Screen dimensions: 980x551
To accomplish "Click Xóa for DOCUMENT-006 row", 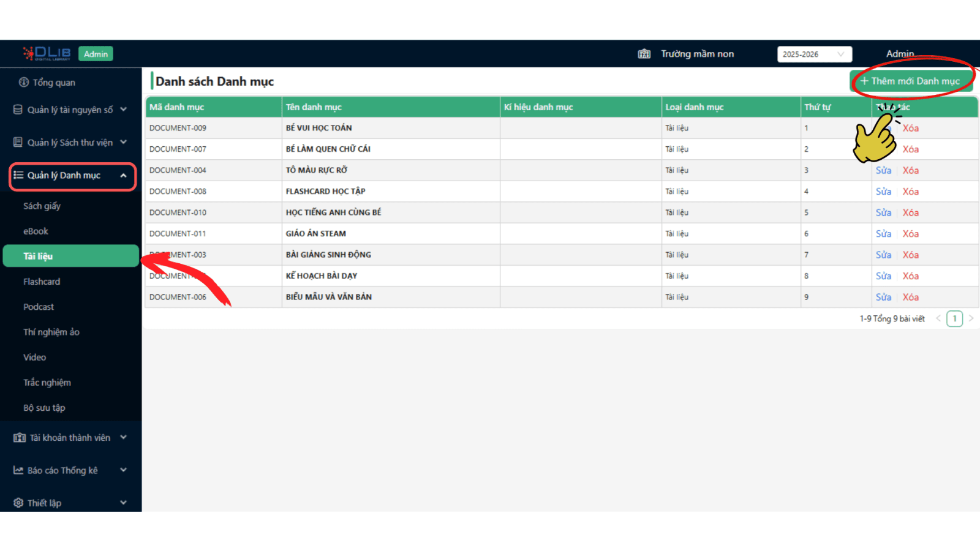I will tap(910, 297).
